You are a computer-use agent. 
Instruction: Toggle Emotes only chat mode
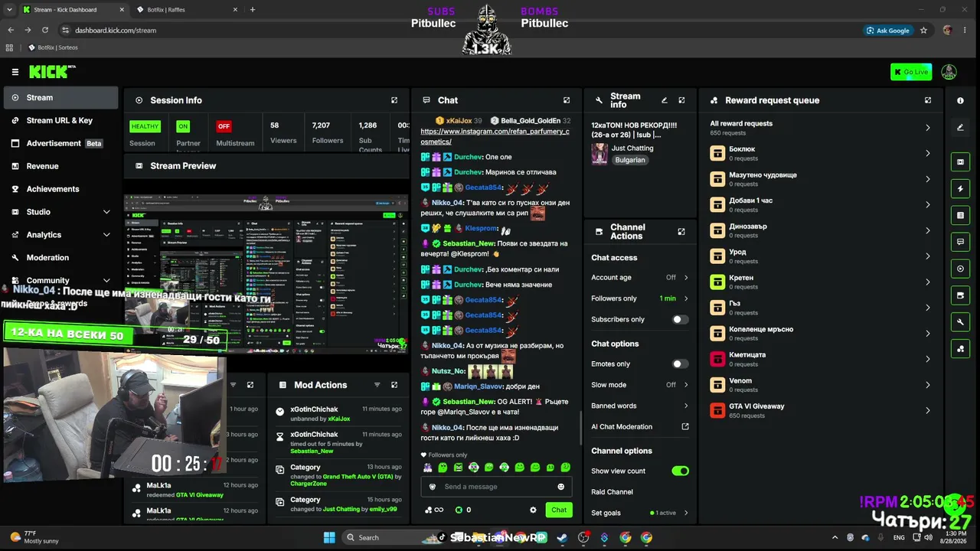click(680, 364)
